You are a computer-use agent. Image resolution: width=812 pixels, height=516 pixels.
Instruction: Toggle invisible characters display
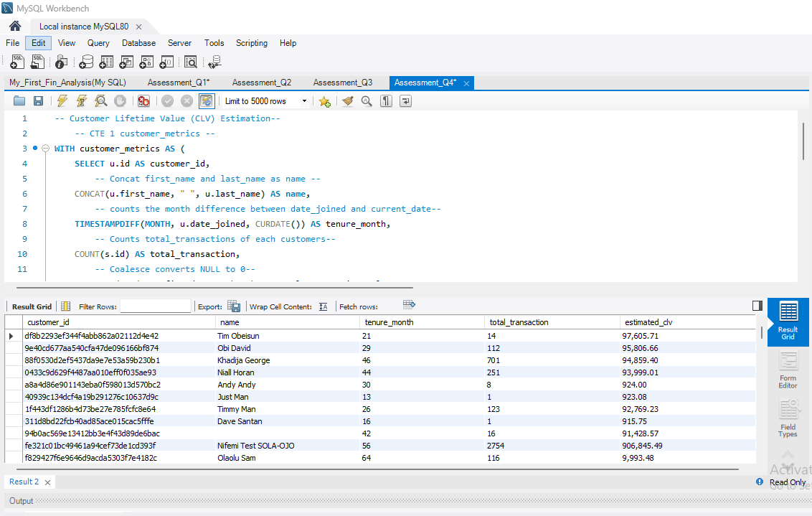click(387, 101)
